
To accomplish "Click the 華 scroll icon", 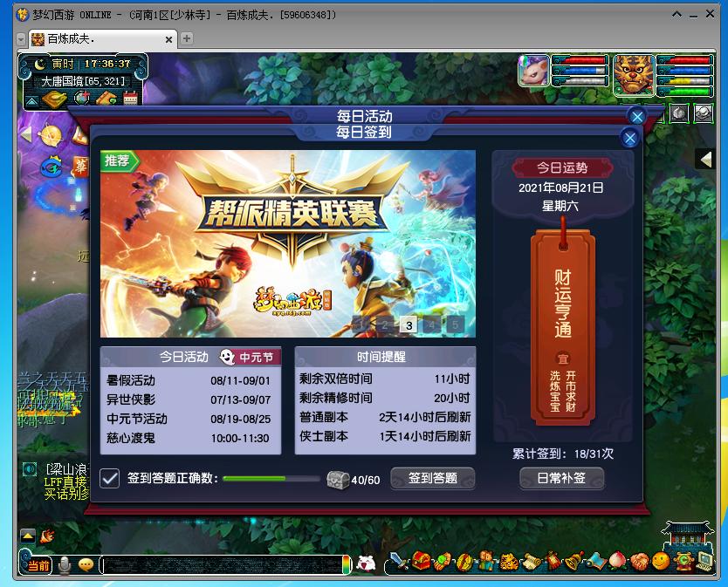I will pyautogui.click(x=80, y=166).
